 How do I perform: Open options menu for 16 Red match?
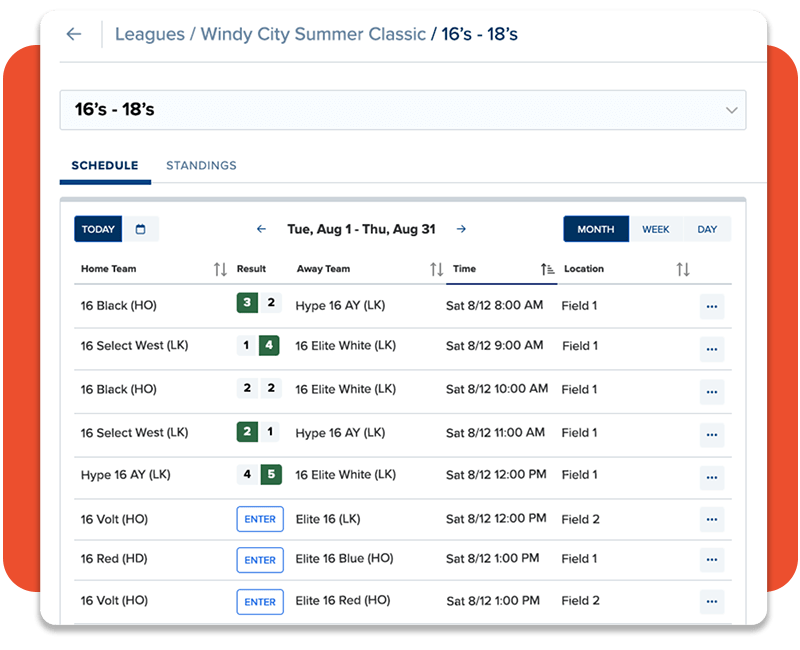[x=712, y=561]
